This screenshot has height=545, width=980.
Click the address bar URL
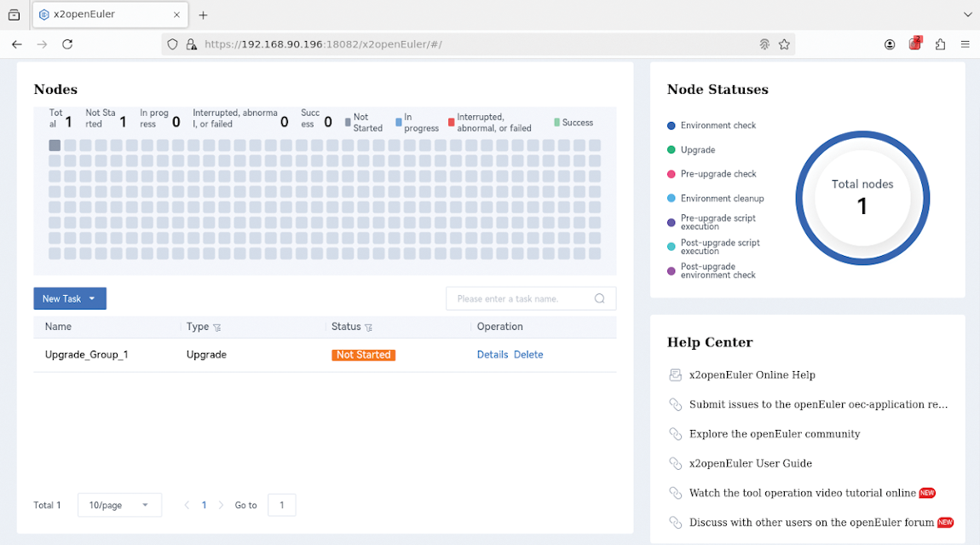coord(323,44)
